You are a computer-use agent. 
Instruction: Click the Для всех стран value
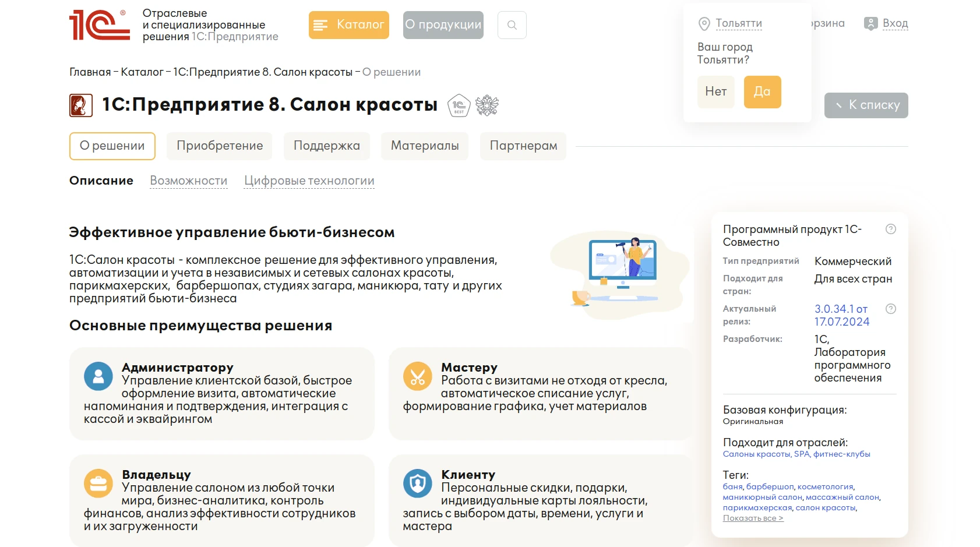[x=853, y=279]
